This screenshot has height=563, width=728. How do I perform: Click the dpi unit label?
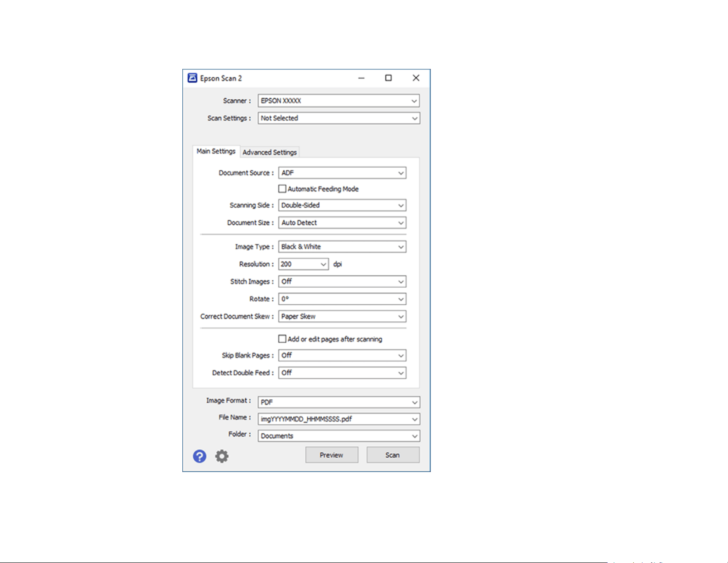click(338, 264)
